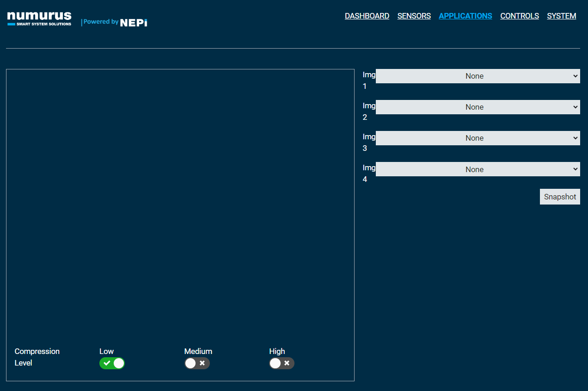Click the white knob on the Low switch

118,363
